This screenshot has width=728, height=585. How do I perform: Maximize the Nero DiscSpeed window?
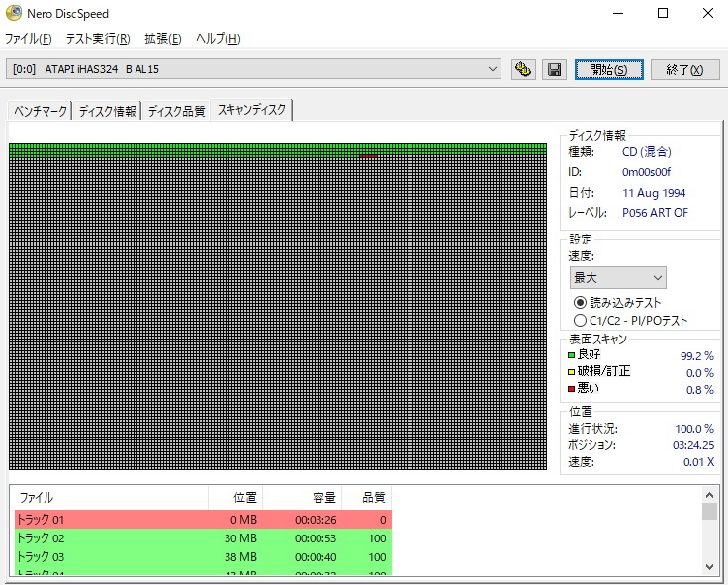pos(663,13)
